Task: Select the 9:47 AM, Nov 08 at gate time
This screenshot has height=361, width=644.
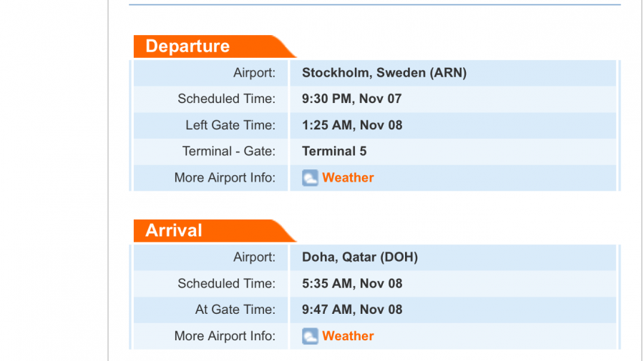Action: [x=352, y=310]
